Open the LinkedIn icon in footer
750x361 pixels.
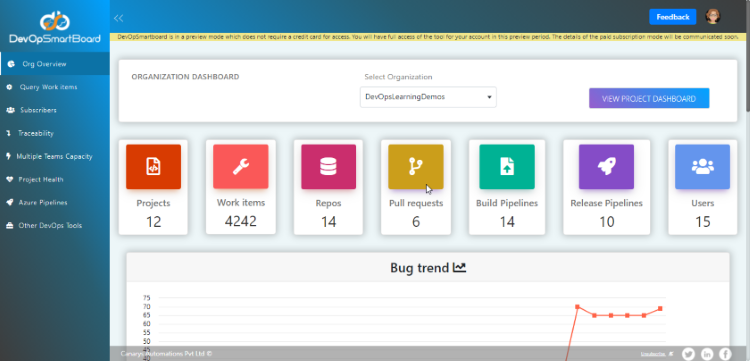(x=707, y=354)
